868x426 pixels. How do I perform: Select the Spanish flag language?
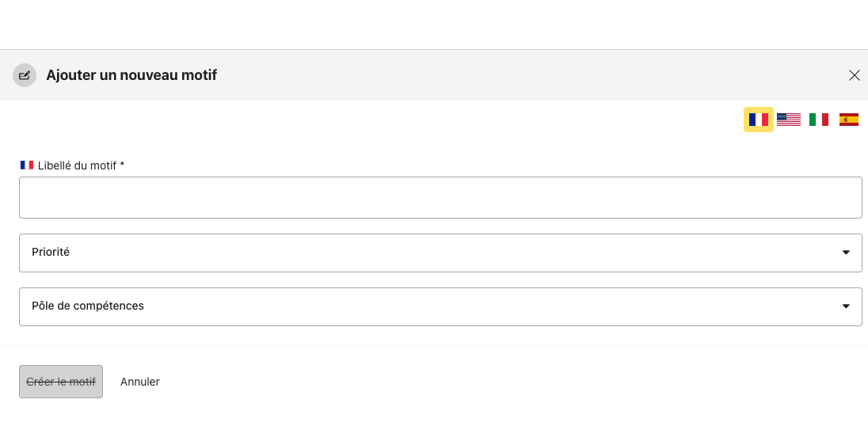pyautogui.click(x=848, y=120)
